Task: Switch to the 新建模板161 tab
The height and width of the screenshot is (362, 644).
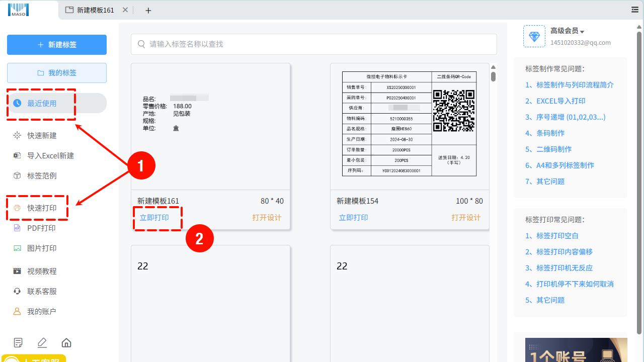Action: (x=96, y=10)
